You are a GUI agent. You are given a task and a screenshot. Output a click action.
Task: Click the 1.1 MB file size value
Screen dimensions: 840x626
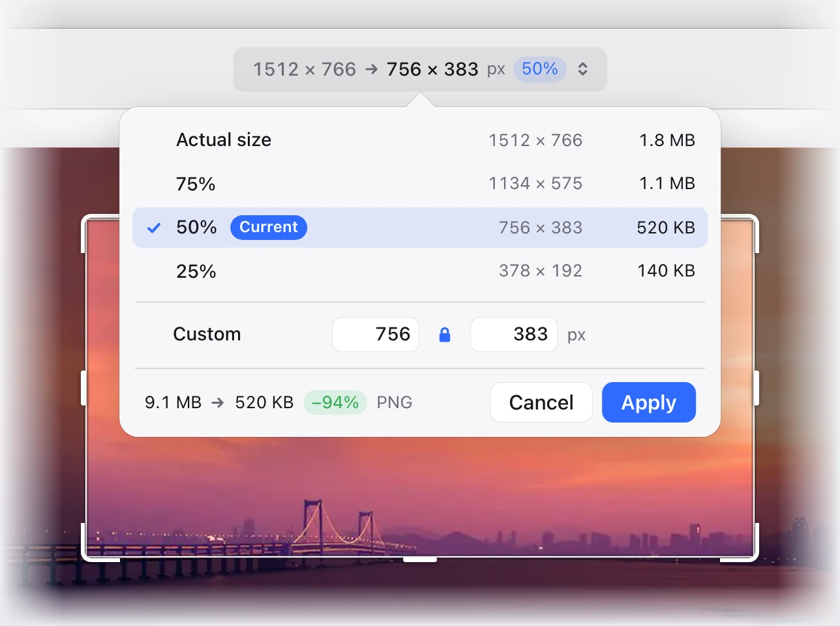tap(667, 184)
